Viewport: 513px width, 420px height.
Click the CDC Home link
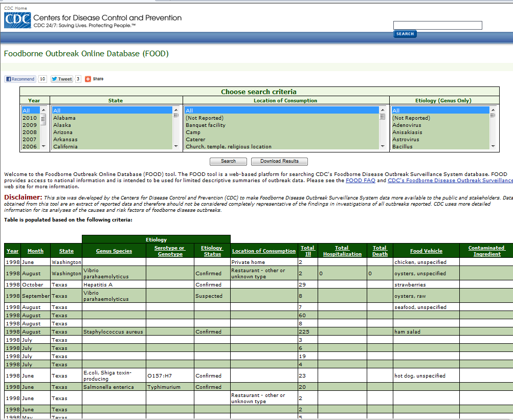(x=16, y=9)
